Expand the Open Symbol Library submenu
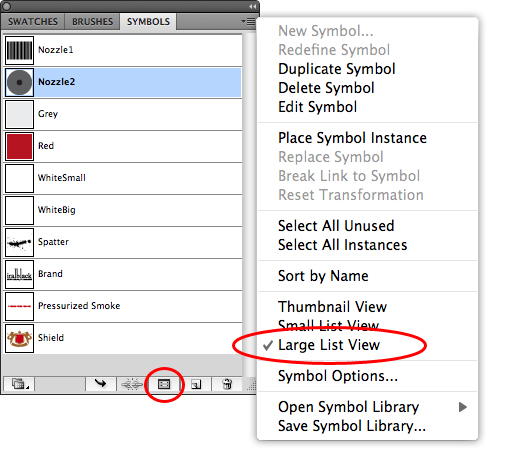Screen dimensions: 509x460 click(x=348, y=407)
